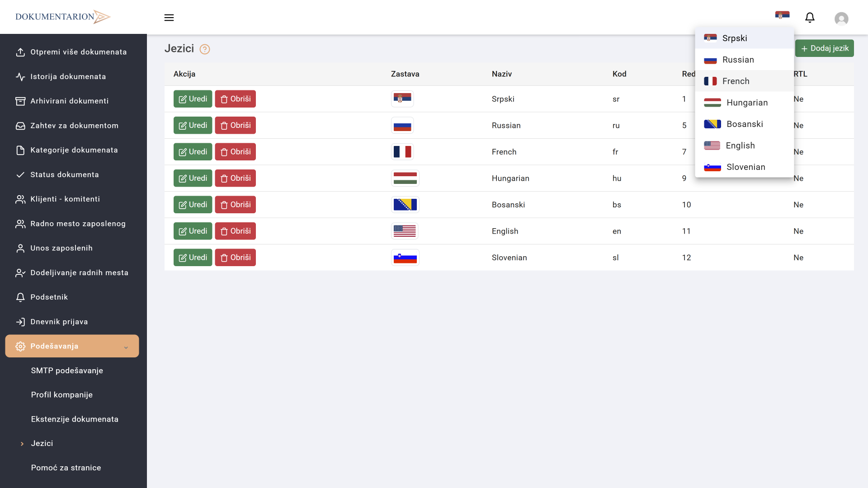Click Dodaj jezik button
The image size is (868, 488).
(824, 48)
